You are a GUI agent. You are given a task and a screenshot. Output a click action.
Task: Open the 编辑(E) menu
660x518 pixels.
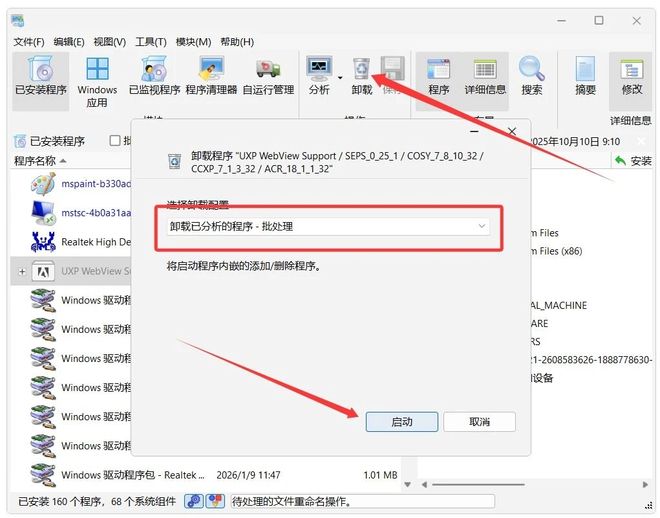click(x=69, y=42)
